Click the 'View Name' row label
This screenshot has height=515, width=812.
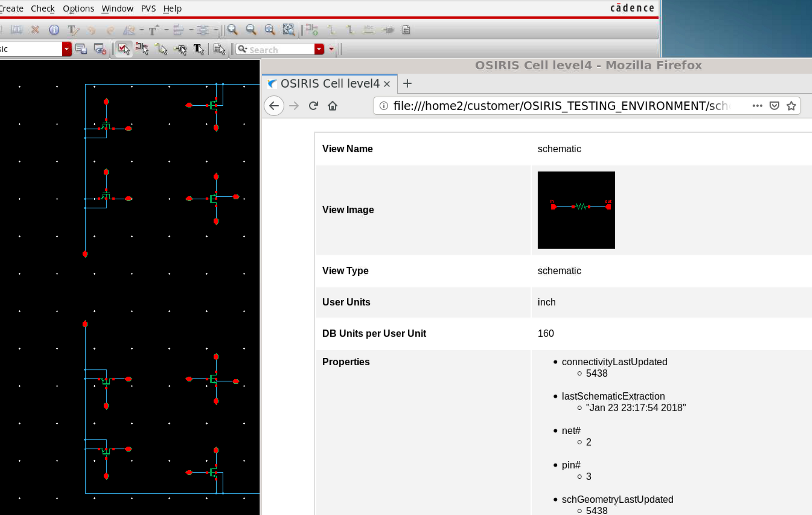(348, 149)
